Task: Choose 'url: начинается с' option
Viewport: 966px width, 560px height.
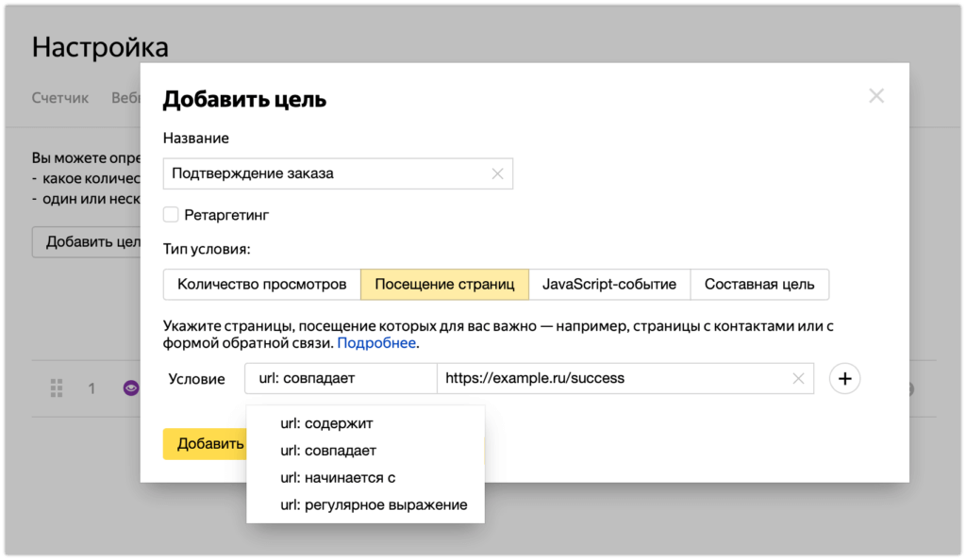Action: [337, 478]
